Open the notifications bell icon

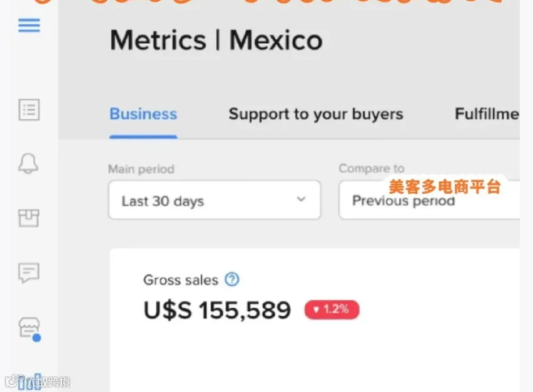pyautogui.click(x=28, y=163)
